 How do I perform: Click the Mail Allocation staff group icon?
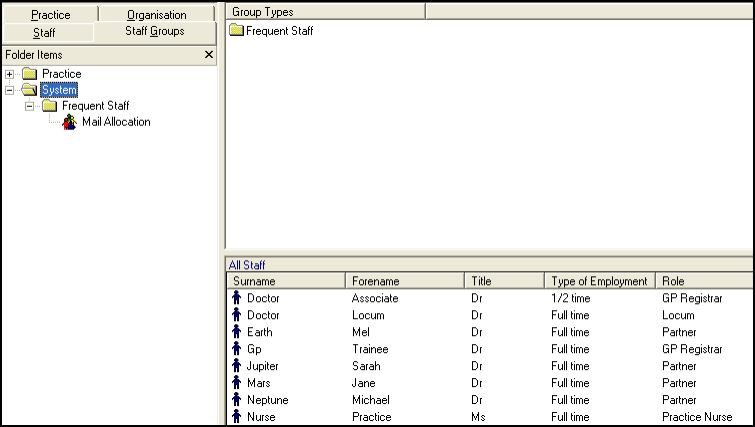[70, 122]
